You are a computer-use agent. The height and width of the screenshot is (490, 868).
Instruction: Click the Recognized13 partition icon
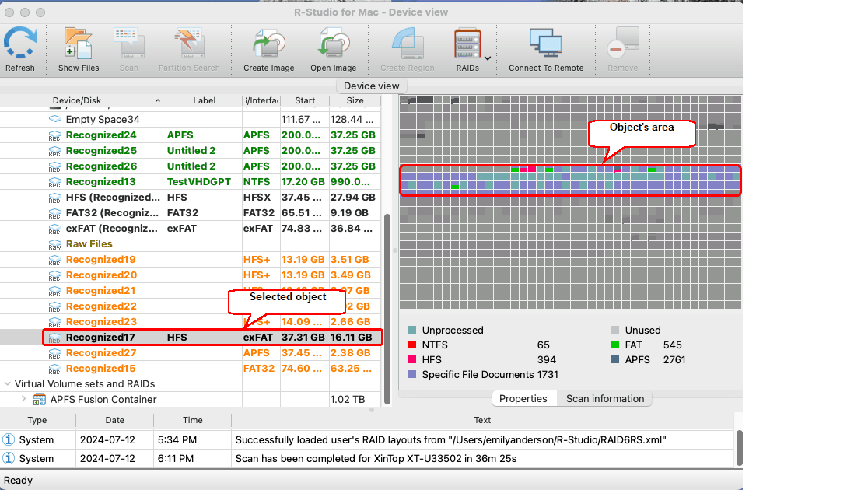tap(54, 182)
